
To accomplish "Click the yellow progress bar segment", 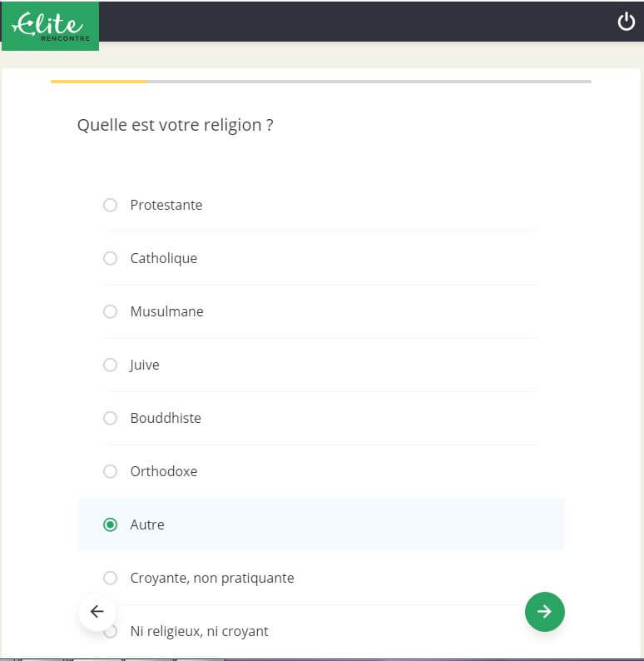I will tap(98, 82).
